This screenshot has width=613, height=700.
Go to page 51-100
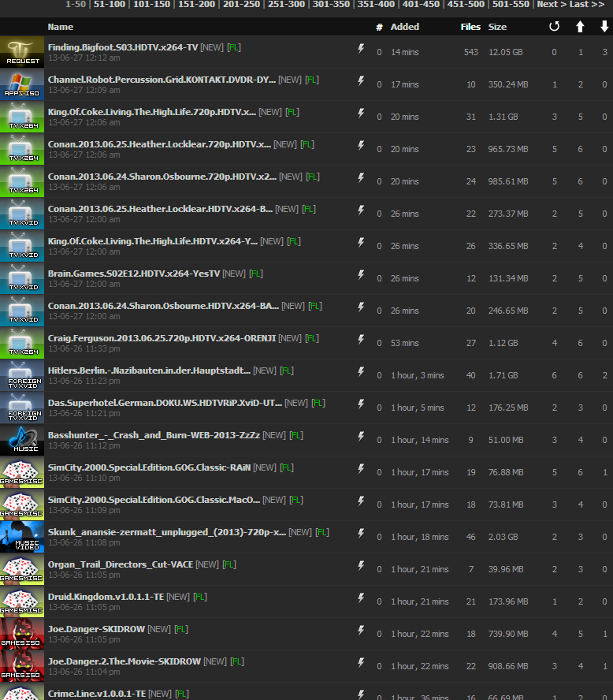pos(110,4)
